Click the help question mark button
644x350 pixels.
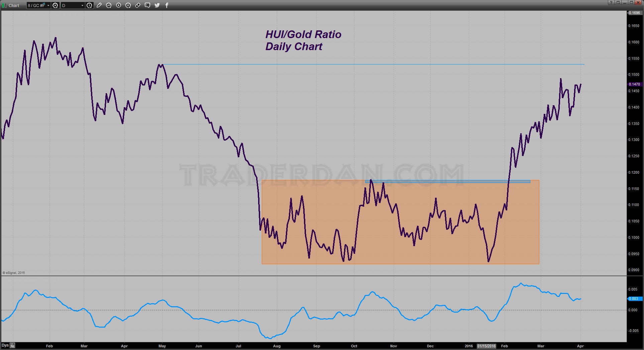click(611, 3)
